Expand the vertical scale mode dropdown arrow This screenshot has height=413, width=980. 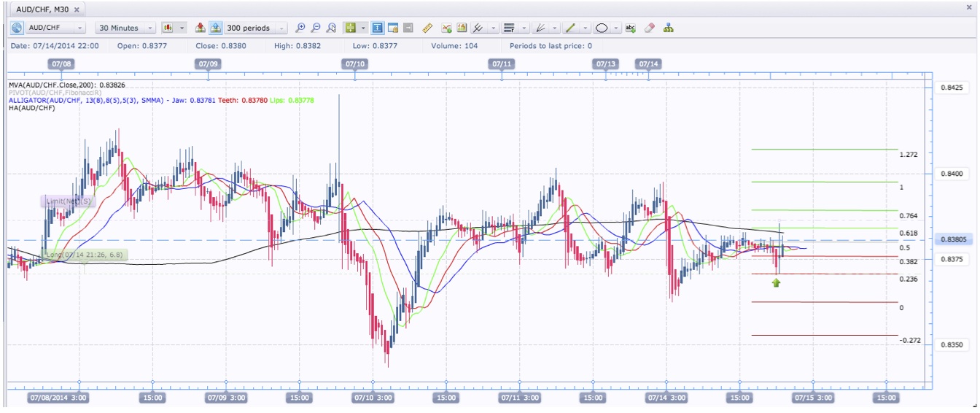pyautogui.click(x=363, y=28)
